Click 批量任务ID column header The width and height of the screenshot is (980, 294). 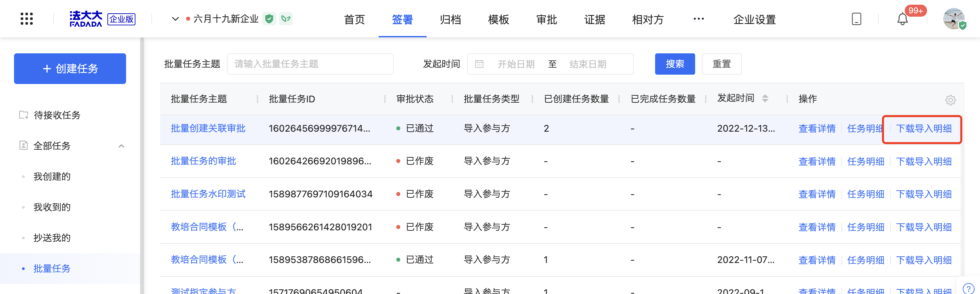pos(292,99)
